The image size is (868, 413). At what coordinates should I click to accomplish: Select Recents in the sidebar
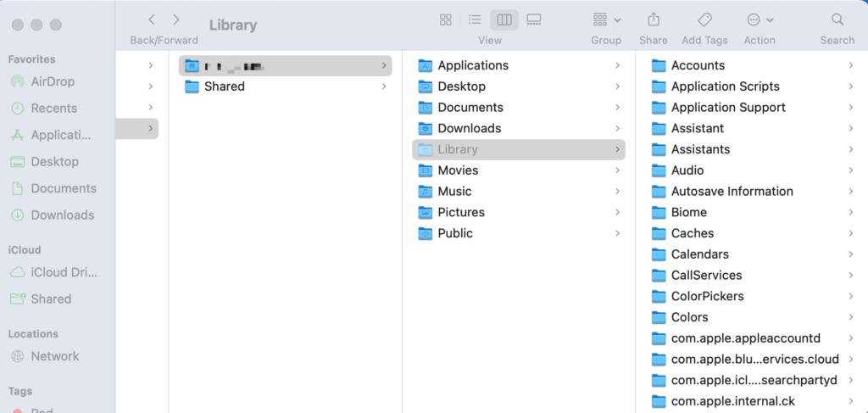[53, 109]
